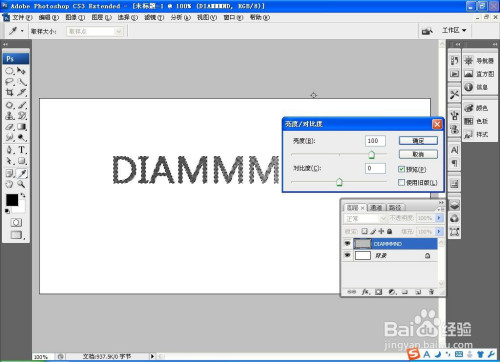The width and height of the screenshot is (500, 362).
Task: Open the Histogram panel icon
Action: click(x=479, y=74)
